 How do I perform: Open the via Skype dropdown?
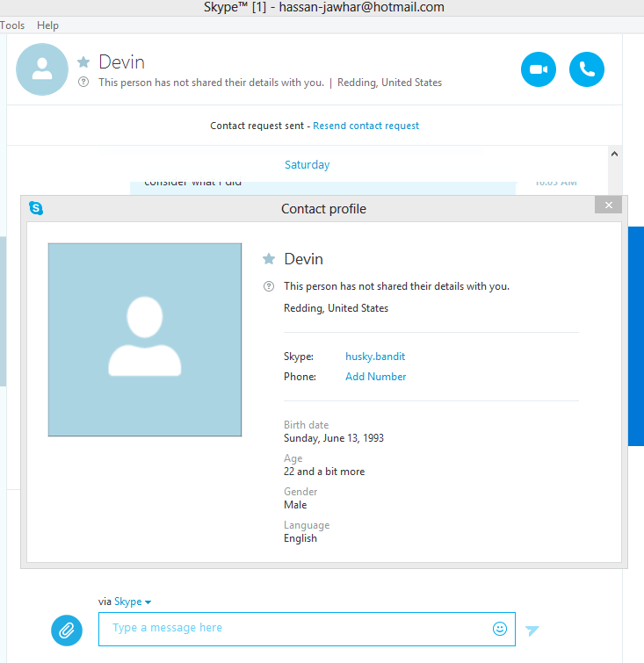(x=133, y=602)
